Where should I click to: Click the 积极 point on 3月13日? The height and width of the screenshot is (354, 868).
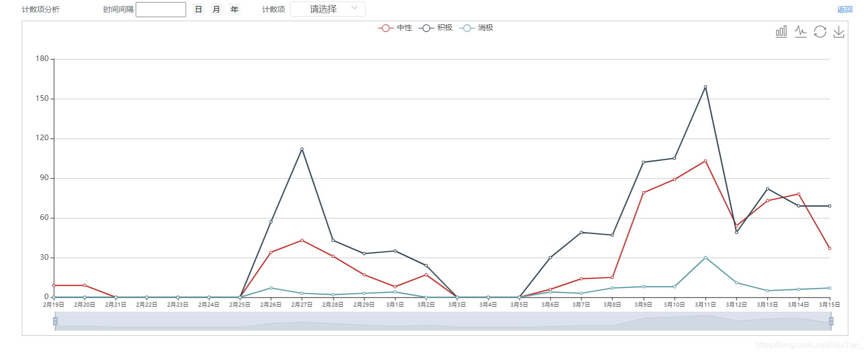(x=768, y=189)
